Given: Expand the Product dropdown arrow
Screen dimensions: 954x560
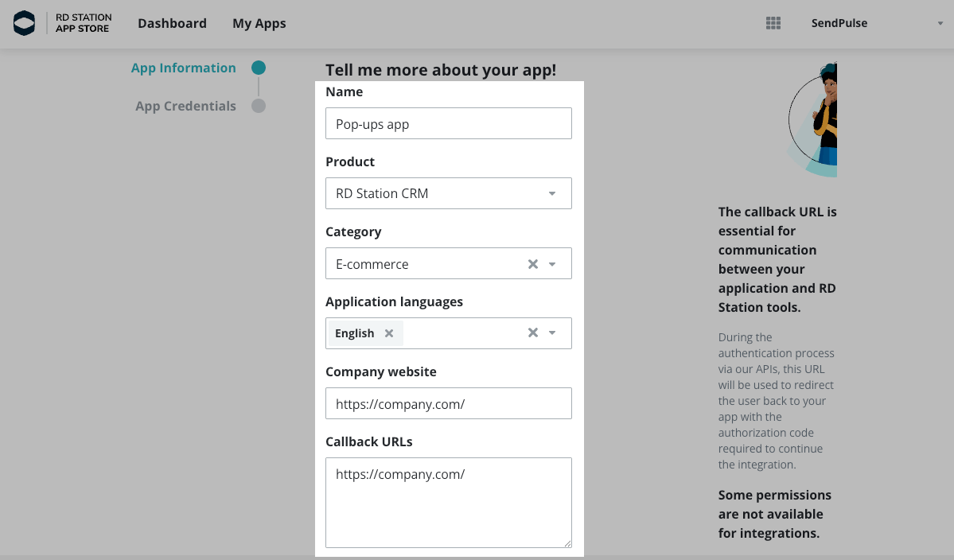Looking at the screenshot, I should coord(552,194).
